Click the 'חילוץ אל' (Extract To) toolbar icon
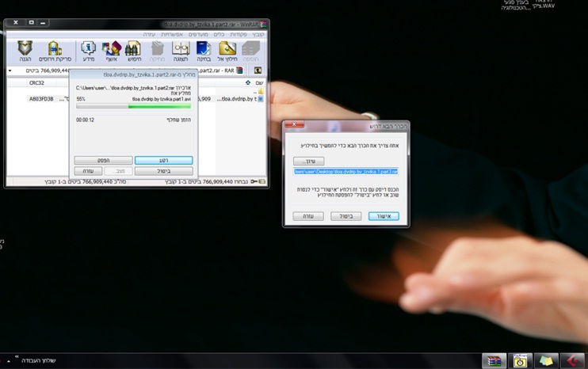This screenshot has width=588, height=369. coord(227,51)
